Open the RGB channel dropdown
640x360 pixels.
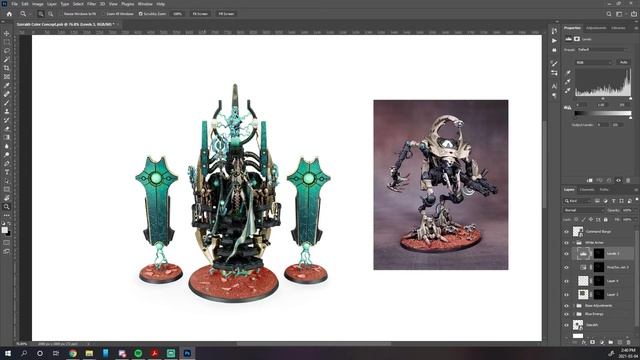coord(594,62)
